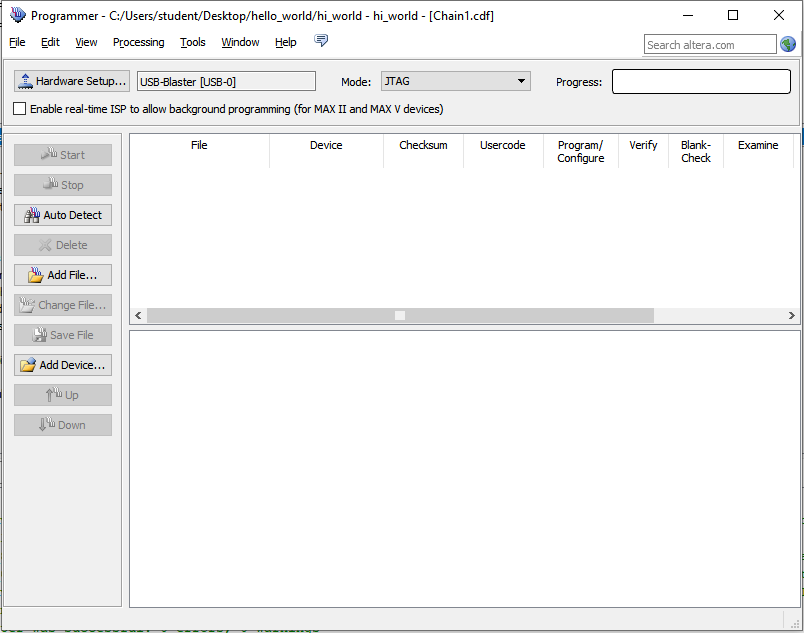
Task: Click the Program/Configure column header
Action: (x=580, y=151)
